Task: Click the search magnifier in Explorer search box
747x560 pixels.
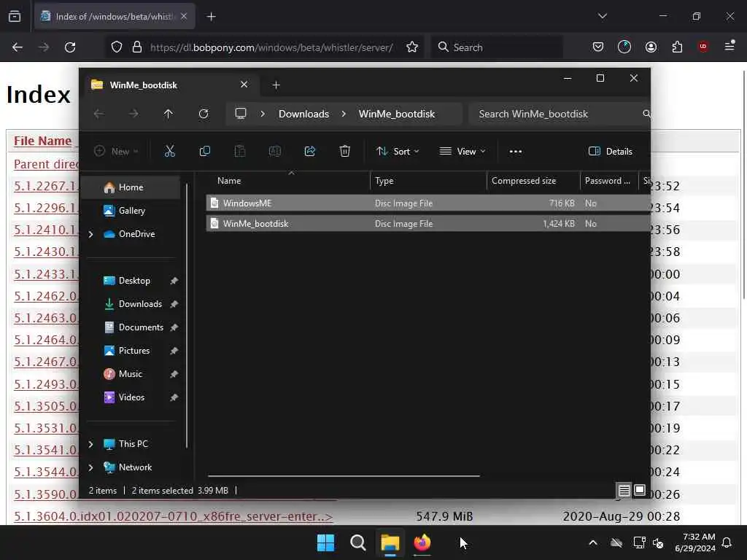Action: (x=646, y=114)
